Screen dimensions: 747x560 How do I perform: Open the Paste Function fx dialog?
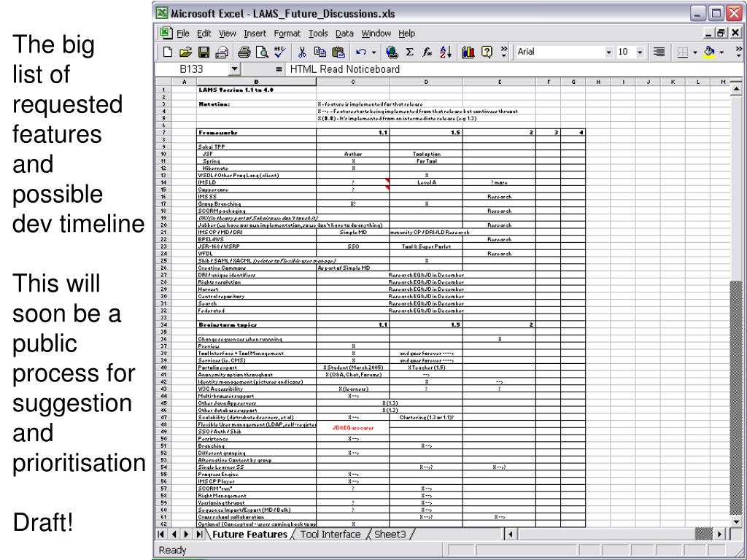pyautogui.click(x=427, y=52)
